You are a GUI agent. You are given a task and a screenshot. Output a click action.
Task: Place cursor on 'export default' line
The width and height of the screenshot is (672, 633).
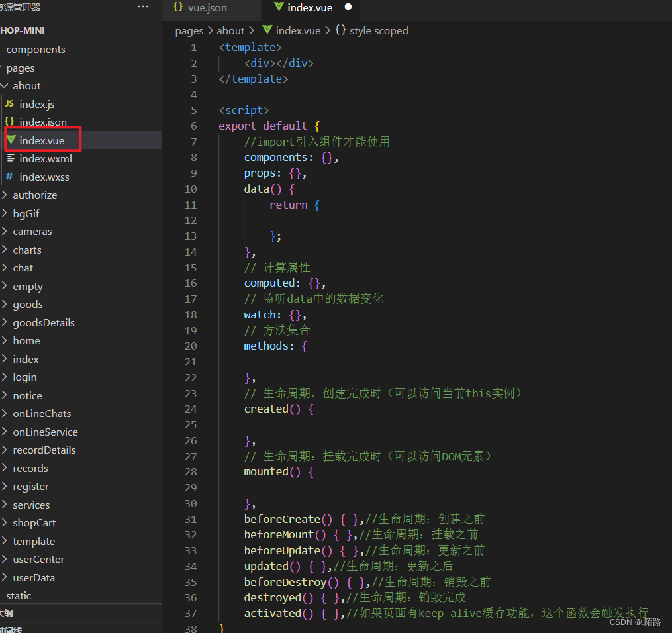(269, 126)
